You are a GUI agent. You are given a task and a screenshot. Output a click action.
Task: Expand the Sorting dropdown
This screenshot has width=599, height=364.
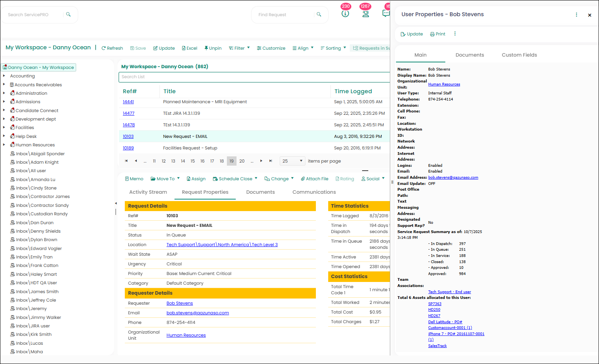(x=333, y=48)
